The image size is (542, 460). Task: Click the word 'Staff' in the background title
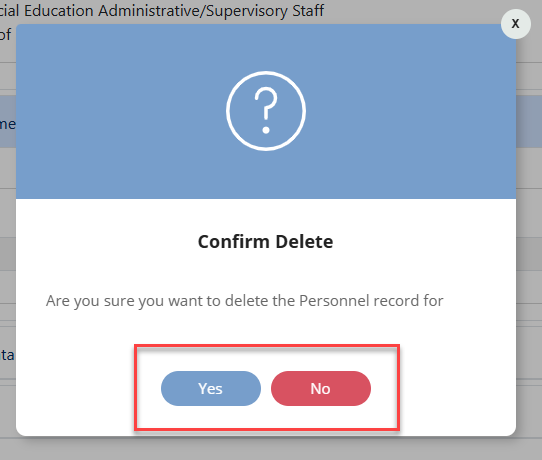point(308,11)
